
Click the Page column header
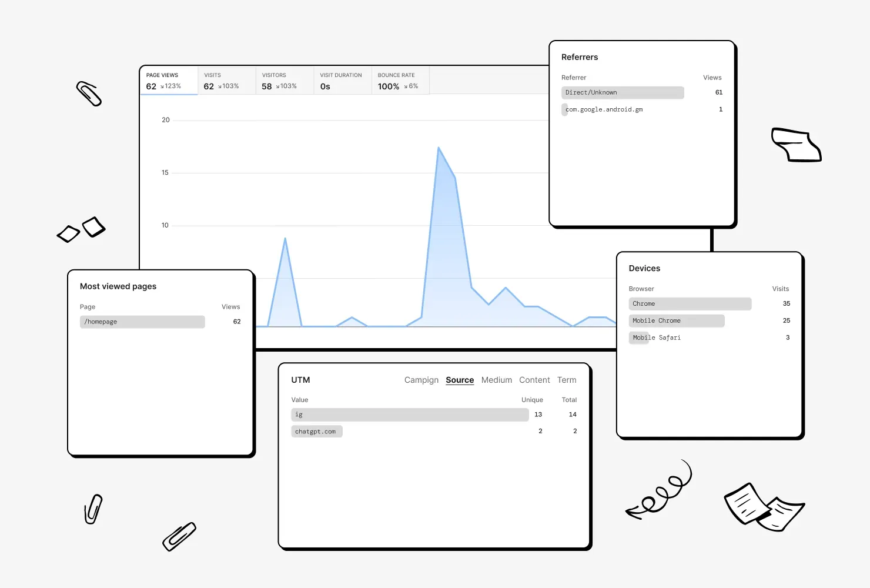tap(88, 307)
